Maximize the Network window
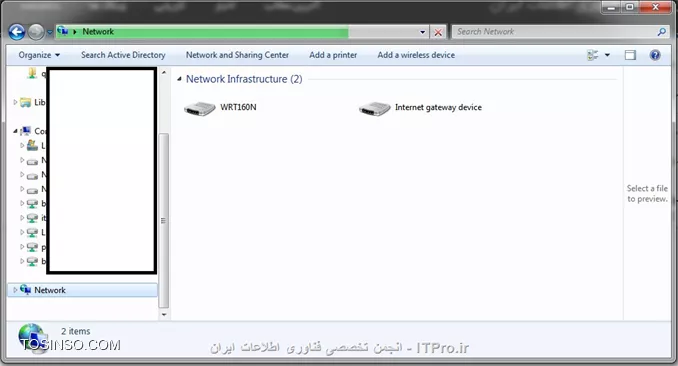This screenshot has height=366, width=678. [x=630, y=7]
